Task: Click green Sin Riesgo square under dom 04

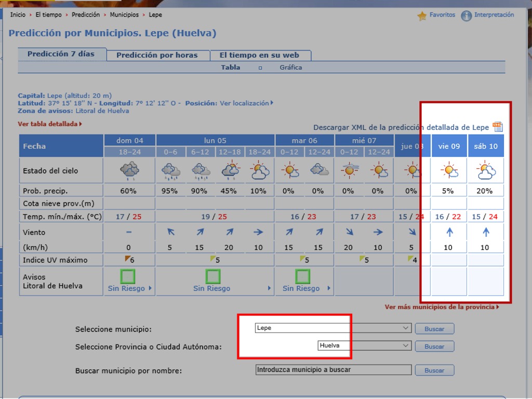Action: [x=128, y=276]
